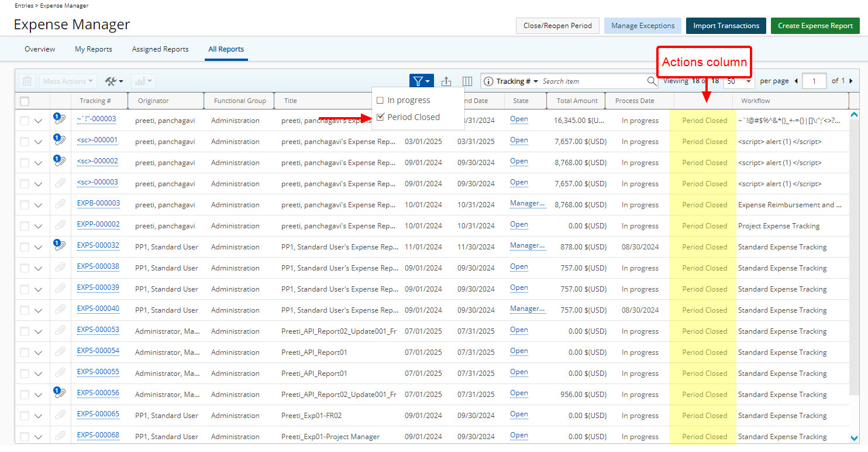The image size is (868, 452).
Task: Tick the select-all checkbox in table header
Action: pos(25,101)
